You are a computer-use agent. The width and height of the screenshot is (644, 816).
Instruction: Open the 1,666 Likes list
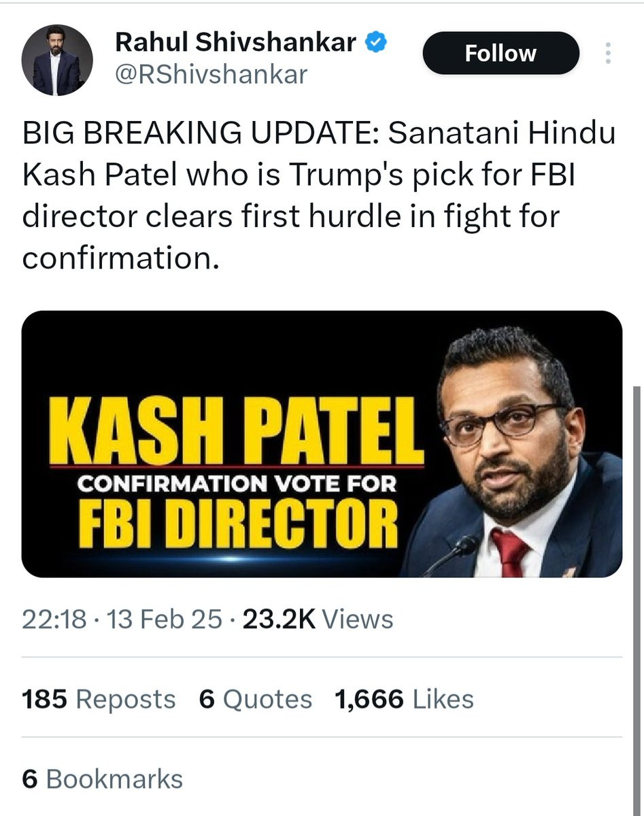(x=404, y=699)
